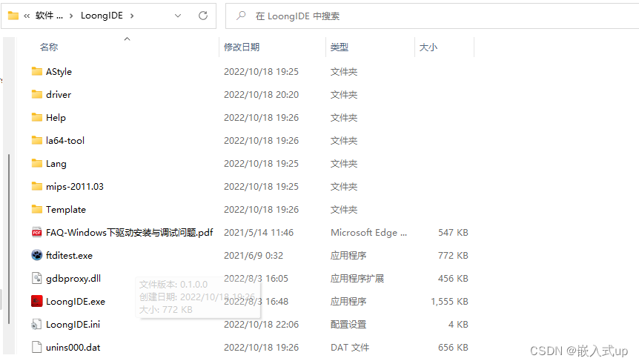The image size is (639, 364).
Task: Click the navigation pane vertical scrollbar thumb
Action: pos(9,239)
